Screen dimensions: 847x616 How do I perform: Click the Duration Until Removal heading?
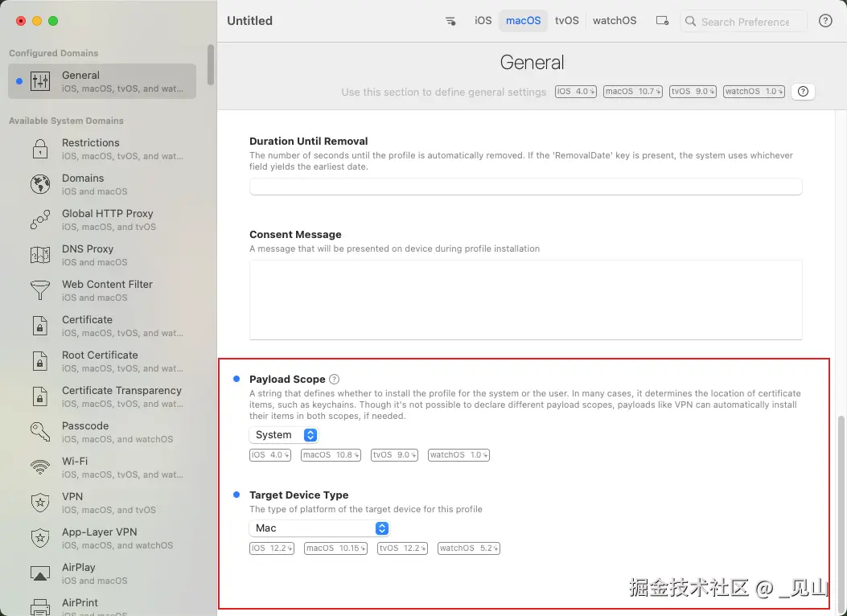tap(308, 142)
